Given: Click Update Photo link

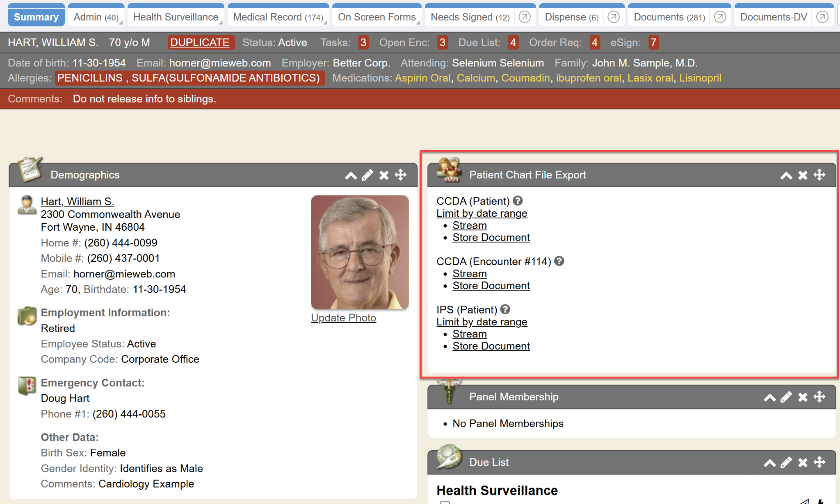Looking at the screenshot, I should pos(343,318).
